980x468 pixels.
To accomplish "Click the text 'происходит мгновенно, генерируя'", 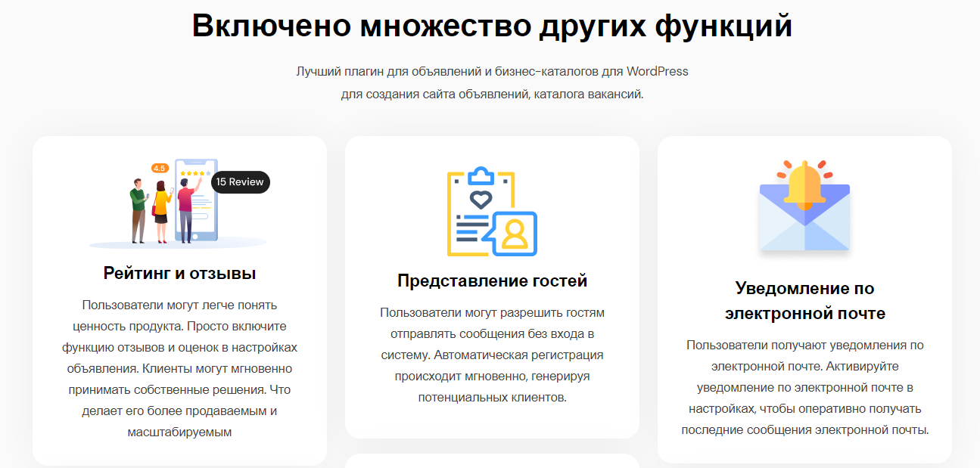I will tap(492, 376).
